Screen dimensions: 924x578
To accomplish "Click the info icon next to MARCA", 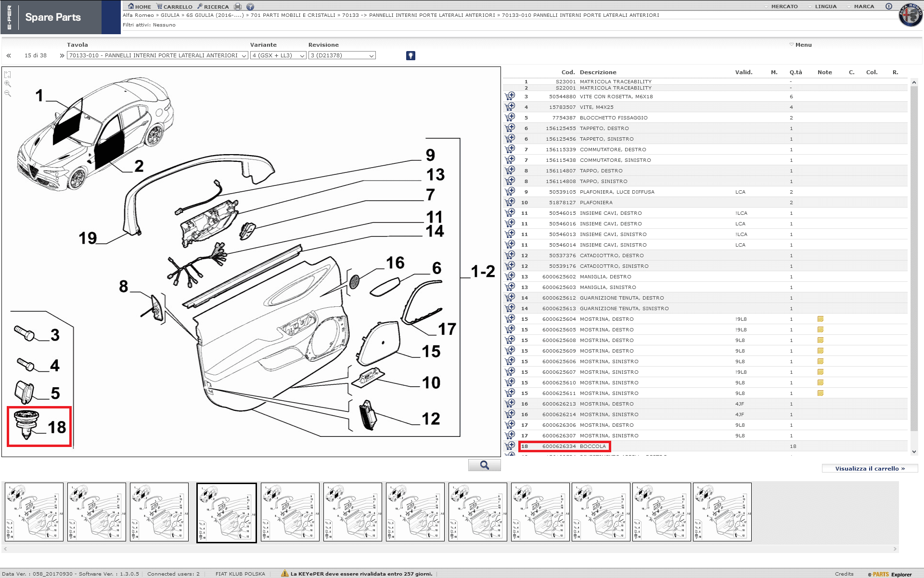I will (x=889, y=6).
